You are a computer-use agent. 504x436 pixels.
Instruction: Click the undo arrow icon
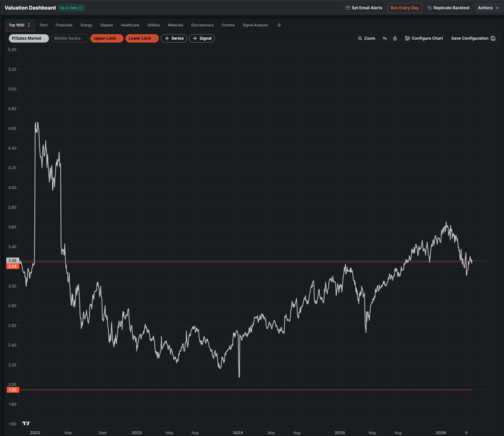[x=384, y=38]
